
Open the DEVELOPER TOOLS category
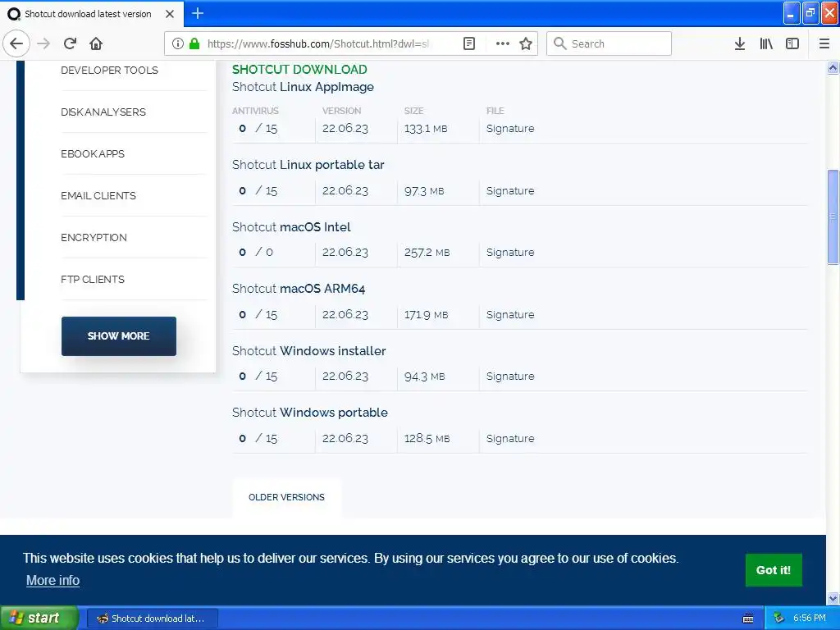pos(109,71)
